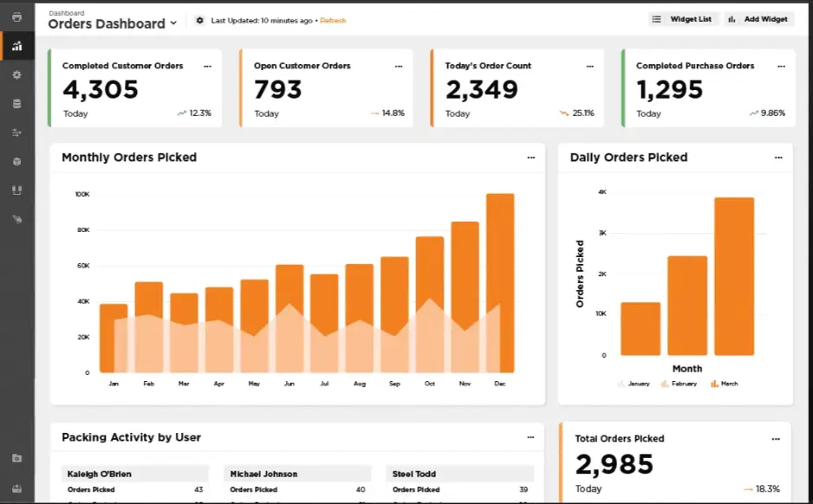Click the 12.3% trend indicator
The width and height of the screenshot is (813, 504).
coord(194,113)
